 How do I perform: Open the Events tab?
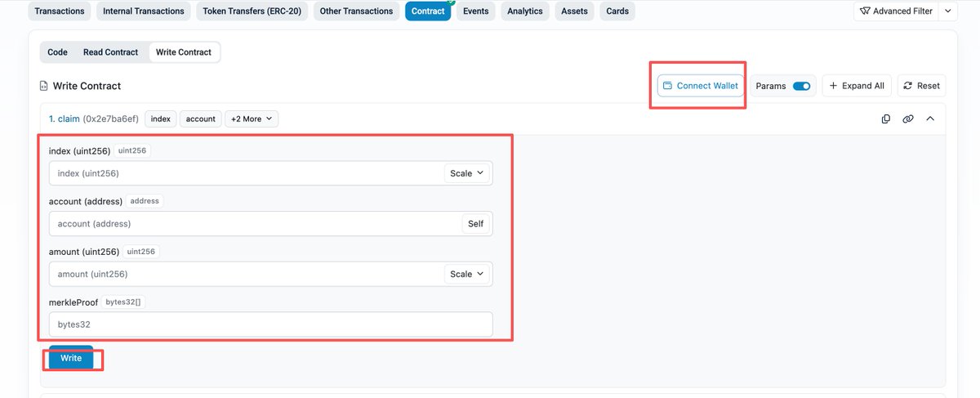coord(475,11)
